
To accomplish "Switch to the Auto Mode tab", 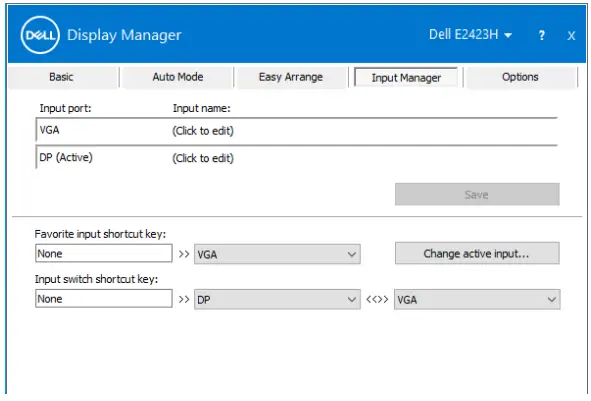I will click(178, 77).
